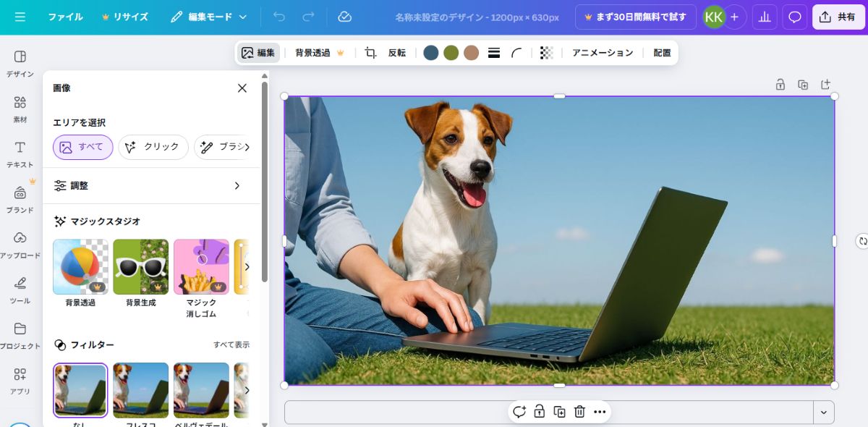Select the line weight border style icon

[x=494, y=53]
